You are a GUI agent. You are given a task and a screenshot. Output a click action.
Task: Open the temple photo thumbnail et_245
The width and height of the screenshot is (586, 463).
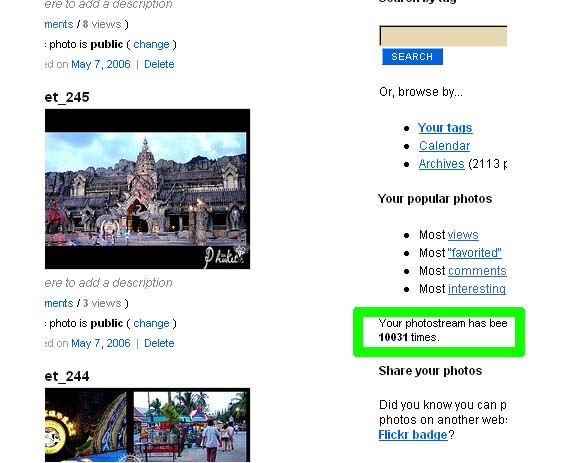click(x=147, y=189)
